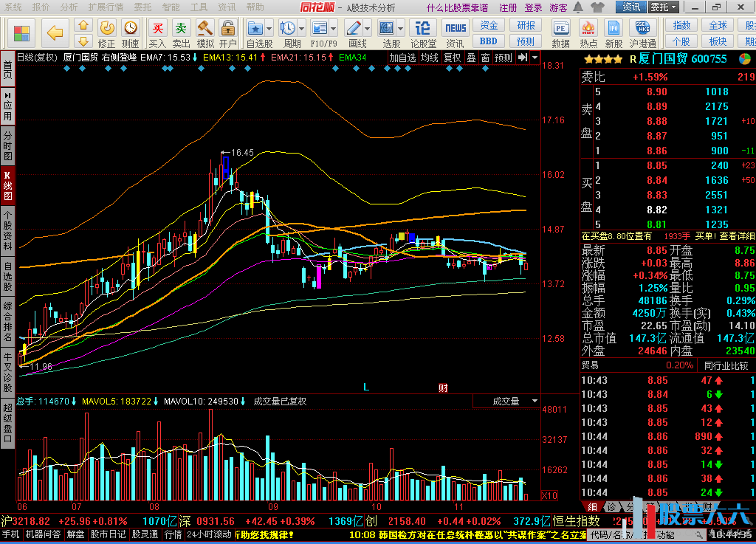Toggle the 叠 overlay chart option
756x544 pixels.
471,58
